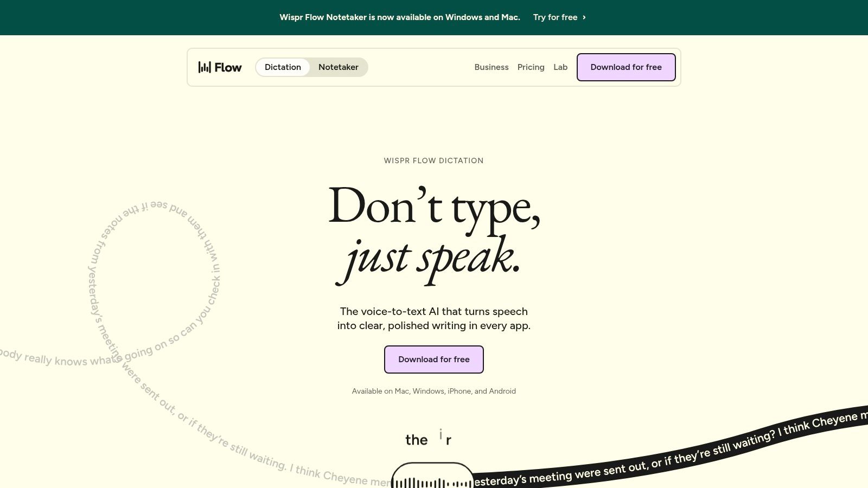Click the chevron arrow beside Try for free
Screen dimensions: 868x488
tap(584, 17)
